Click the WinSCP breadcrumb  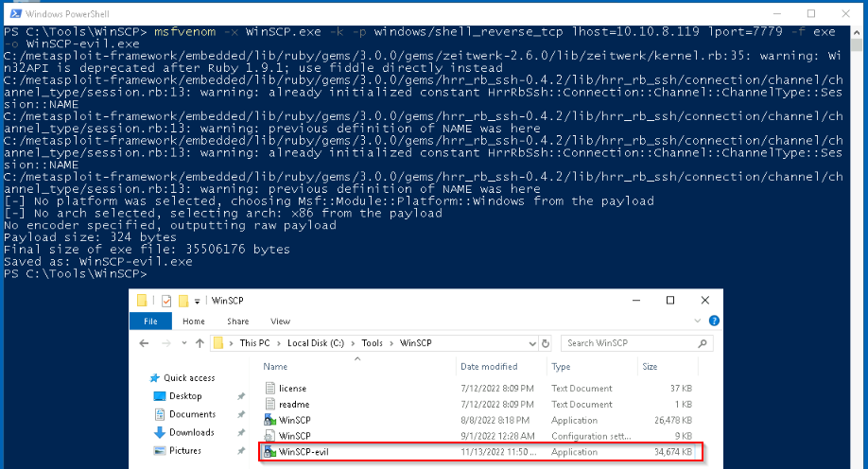coord(416,343)
